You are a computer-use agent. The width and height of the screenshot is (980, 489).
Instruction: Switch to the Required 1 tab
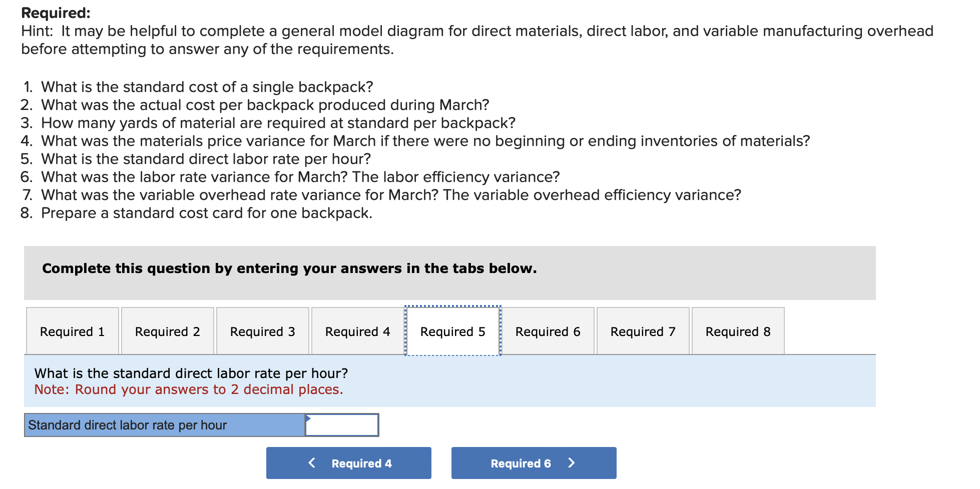pyautogui.click(x=72, y=331)
